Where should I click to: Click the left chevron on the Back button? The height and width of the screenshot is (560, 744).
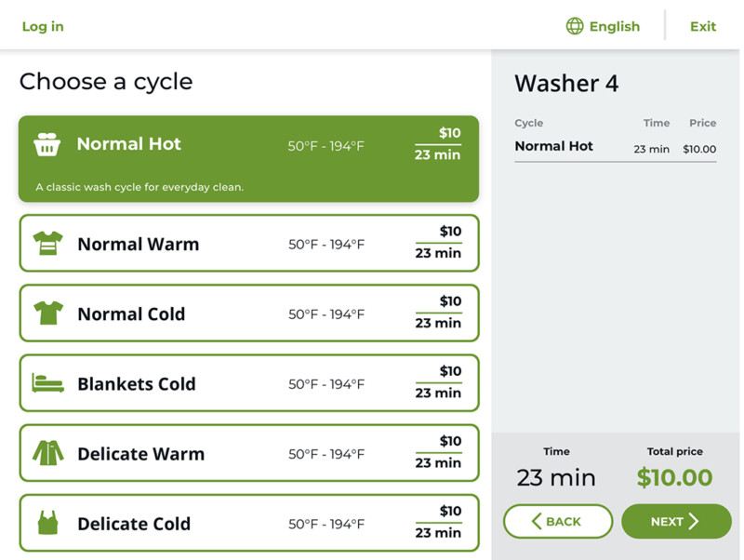coord(537,522)
